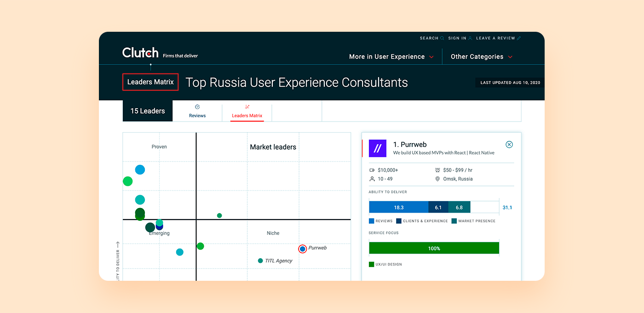This screenshot has width=644, height=313.
Task: Click the $10,000+ budget tag icon
Action: click(372, 170)
